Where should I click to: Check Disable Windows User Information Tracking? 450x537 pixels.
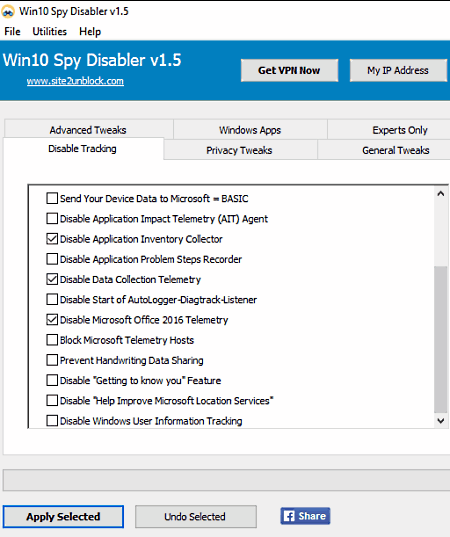pos(52,421)
